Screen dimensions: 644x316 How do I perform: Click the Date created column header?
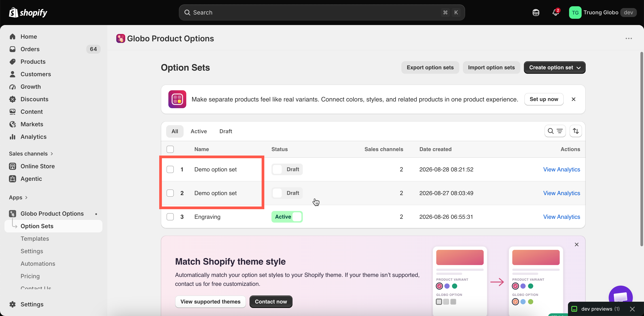pos(435,149)
